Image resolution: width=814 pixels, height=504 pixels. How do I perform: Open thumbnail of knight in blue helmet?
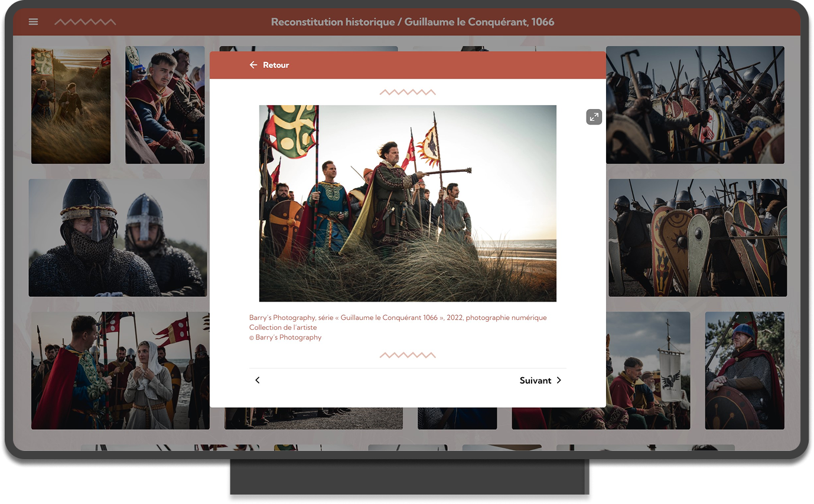pyautogui.click(x=744, y=370)
